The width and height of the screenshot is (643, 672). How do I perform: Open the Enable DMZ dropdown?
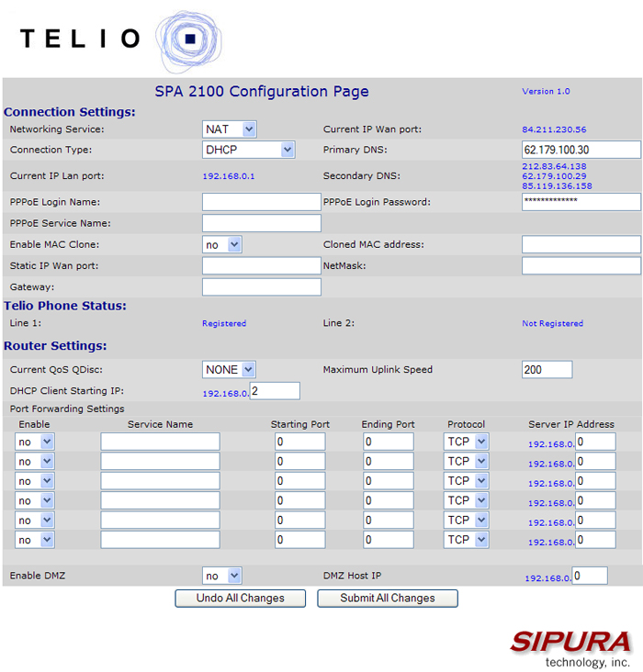pyautogui.click(x=222, y=576)
